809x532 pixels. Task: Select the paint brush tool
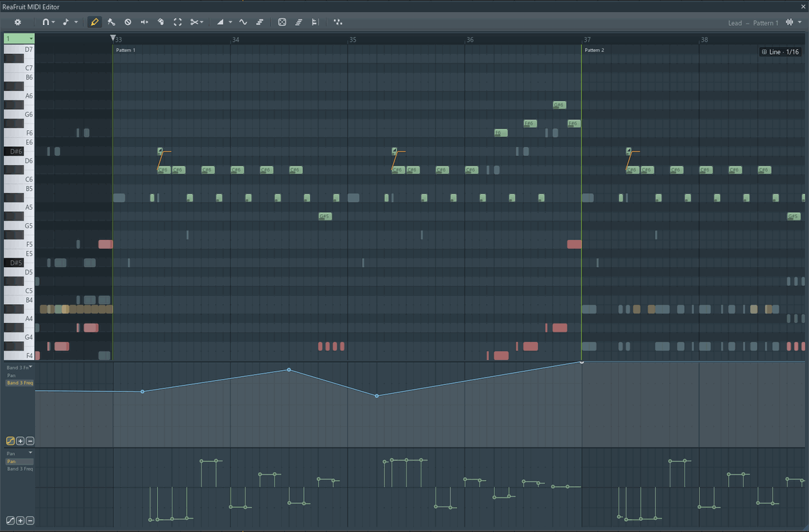[x=111, y=22]
